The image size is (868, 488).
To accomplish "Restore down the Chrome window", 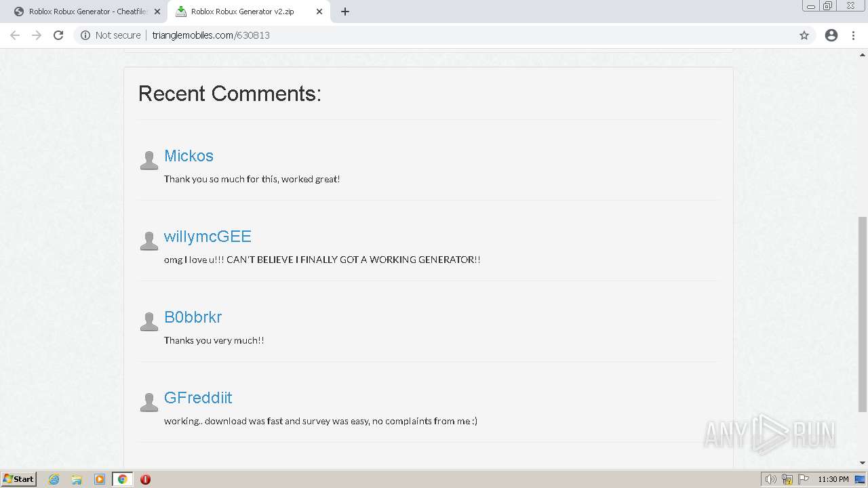I will pos(828,6).
